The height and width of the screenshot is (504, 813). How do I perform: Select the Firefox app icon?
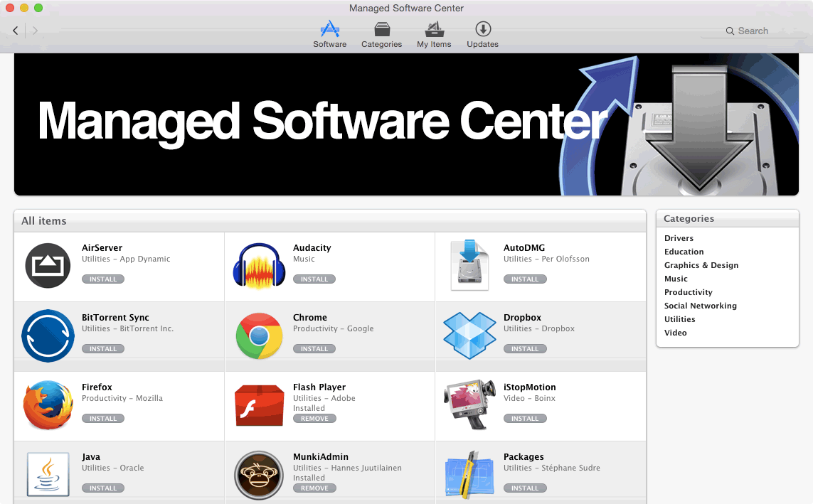click(x=48, y=405)
